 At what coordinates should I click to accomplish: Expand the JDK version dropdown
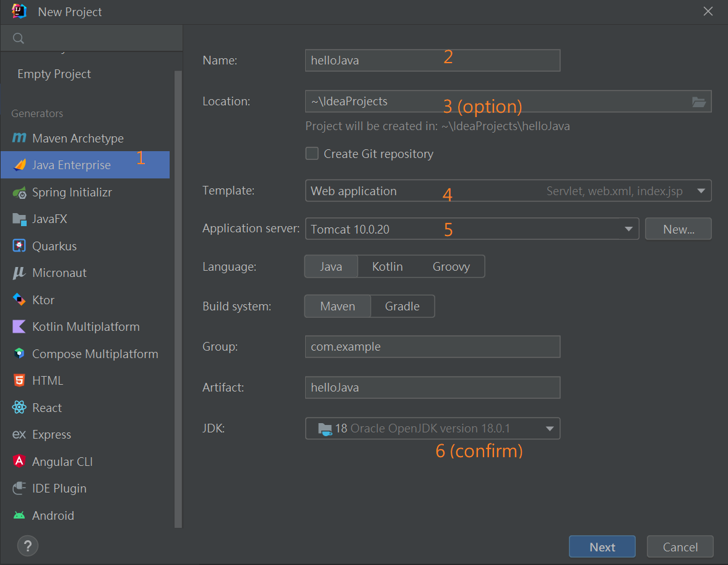pos(549,428)
